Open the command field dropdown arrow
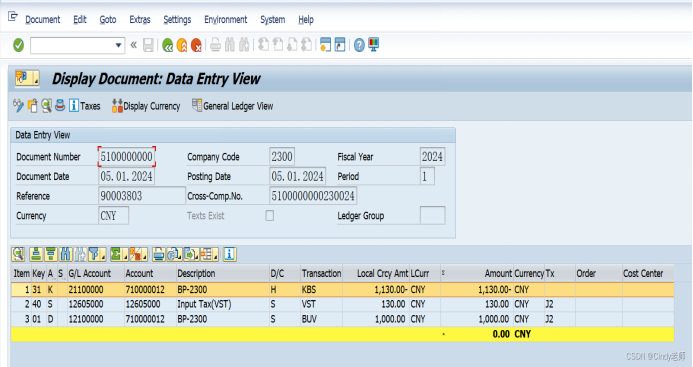This screenshot has width=693, height=367. pyautogui.click(x=118, y=45)
